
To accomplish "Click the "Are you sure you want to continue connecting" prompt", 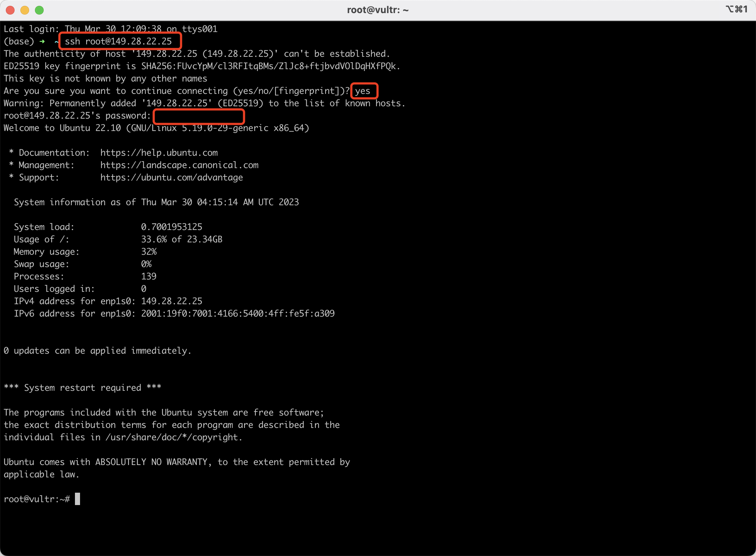I will click(x=177, y=91).
